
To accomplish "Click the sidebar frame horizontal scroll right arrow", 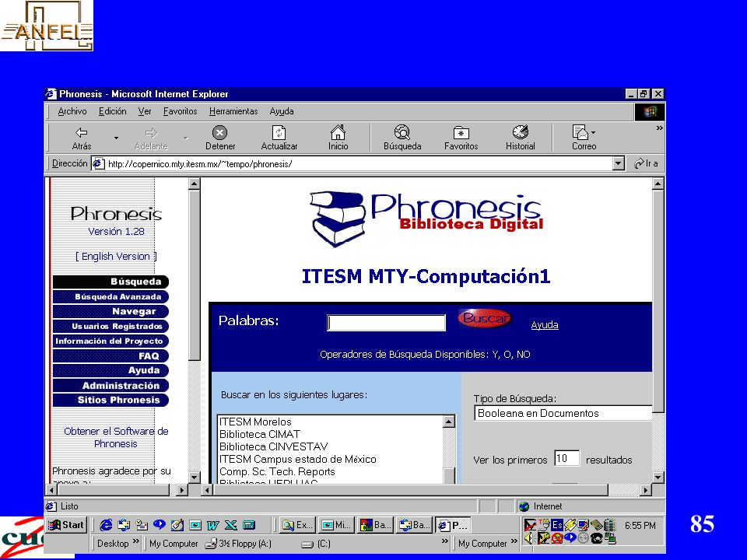I will pyautogui.click(x=181, y=490).
